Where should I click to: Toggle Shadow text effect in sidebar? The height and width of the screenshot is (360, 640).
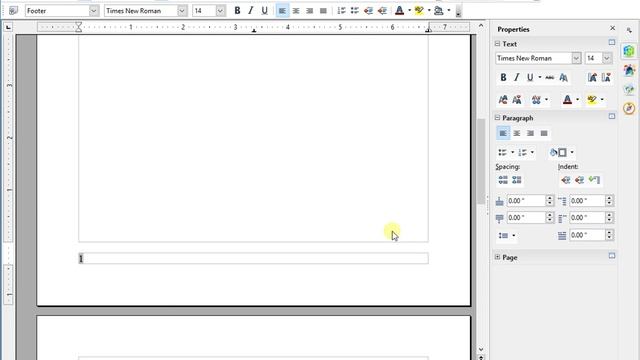pos(564,78)
